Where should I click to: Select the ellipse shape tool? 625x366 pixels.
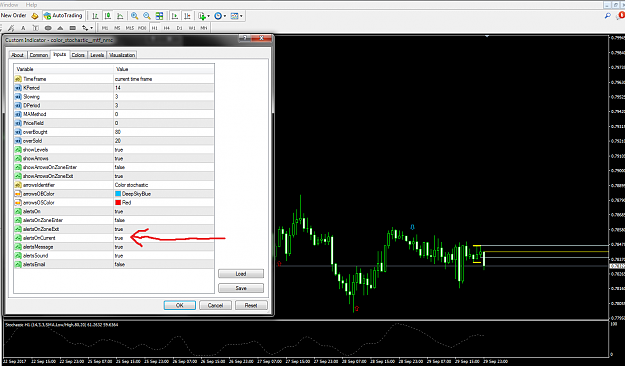[x=48, y=28]
